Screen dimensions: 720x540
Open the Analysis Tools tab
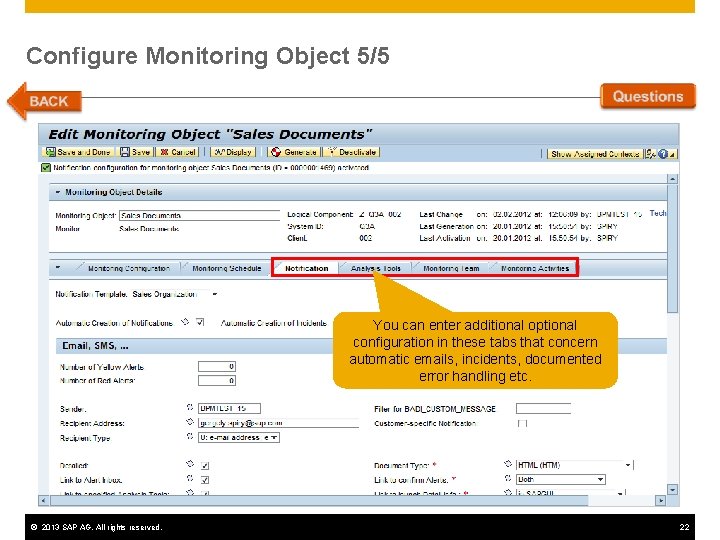click(x=375, y=268)
